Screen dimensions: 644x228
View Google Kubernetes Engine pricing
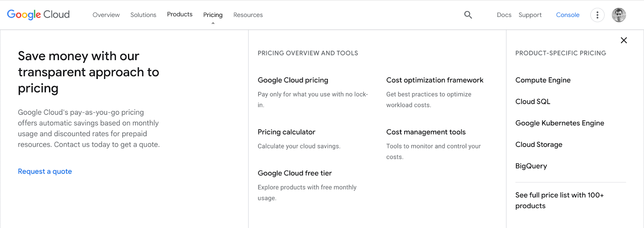point(560,123)
